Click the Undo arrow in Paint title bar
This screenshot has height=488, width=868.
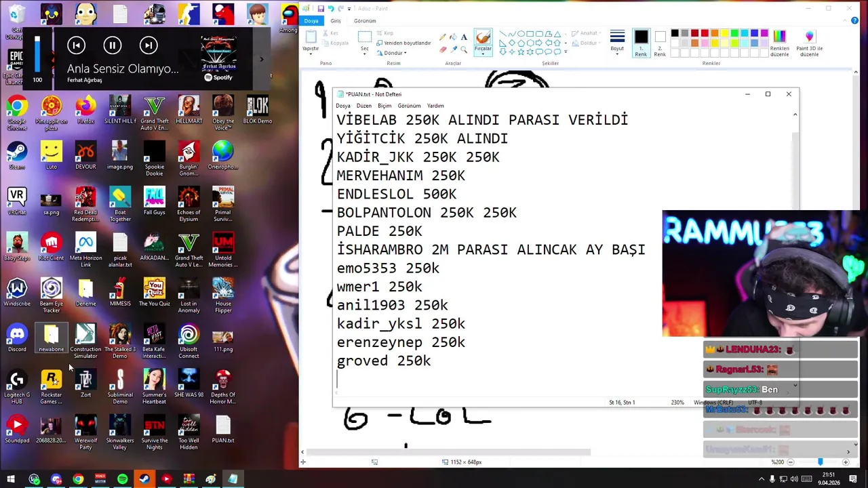pos(331,8)
